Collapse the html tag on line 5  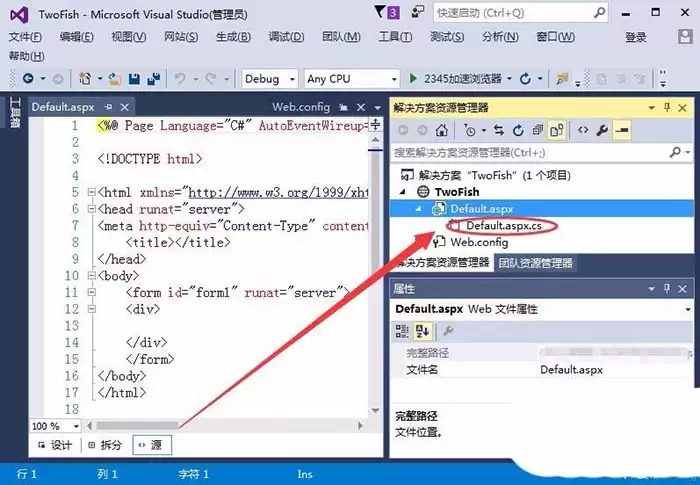click(x=92, y=192)
